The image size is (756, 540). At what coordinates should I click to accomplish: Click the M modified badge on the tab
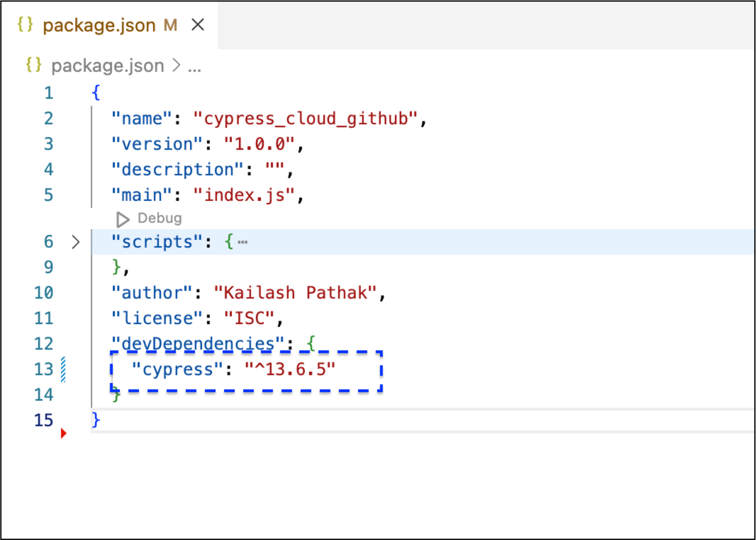(x=170, y=25)
